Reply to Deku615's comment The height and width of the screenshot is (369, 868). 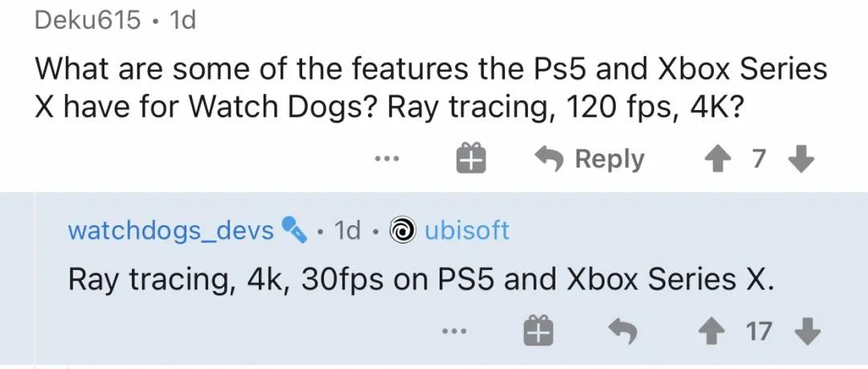point(591,158)
